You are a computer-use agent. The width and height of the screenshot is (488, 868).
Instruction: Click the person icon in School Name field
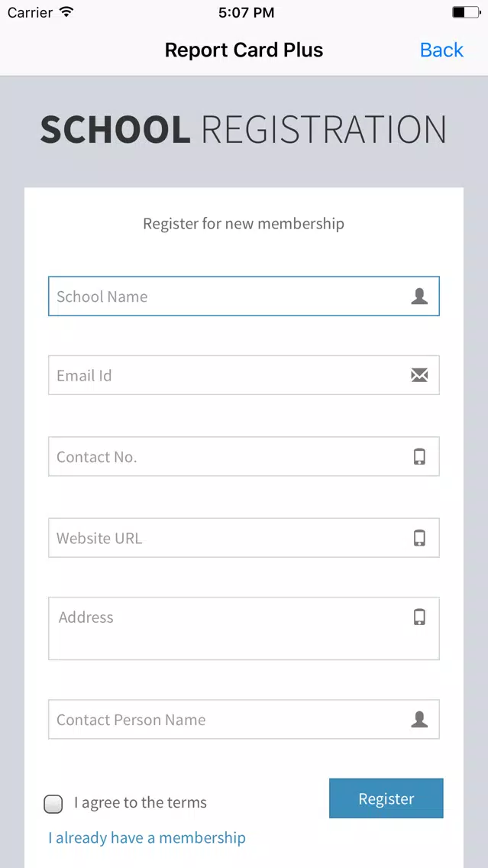click(x=419, y=296)
